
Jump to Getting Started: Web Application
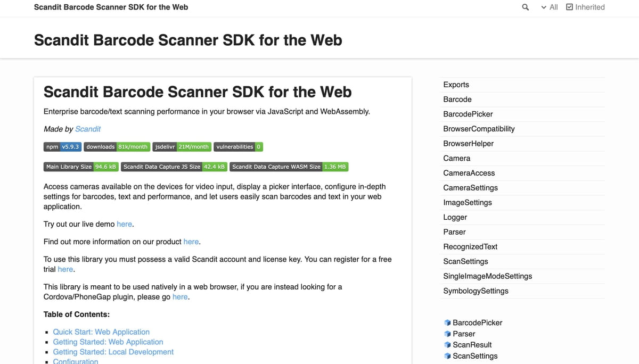click(x=108, y=342)
